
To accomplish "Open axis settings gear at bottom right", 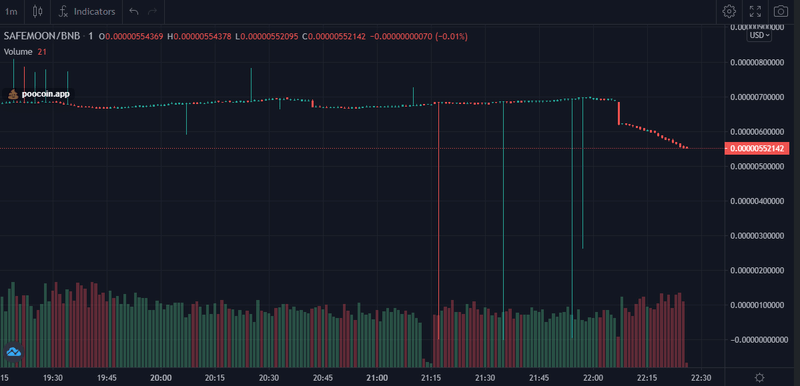I will pos(759,378).
